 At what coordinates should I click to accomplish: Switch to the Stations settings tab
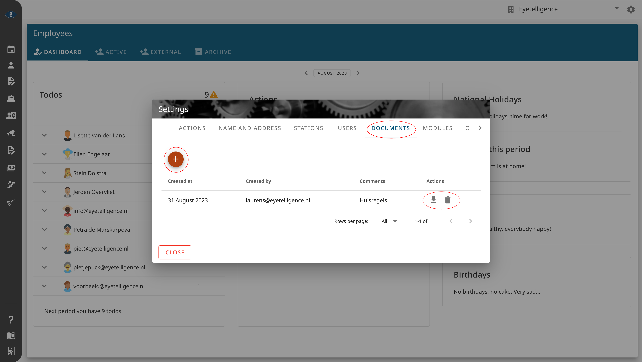(x=308, y=128)
